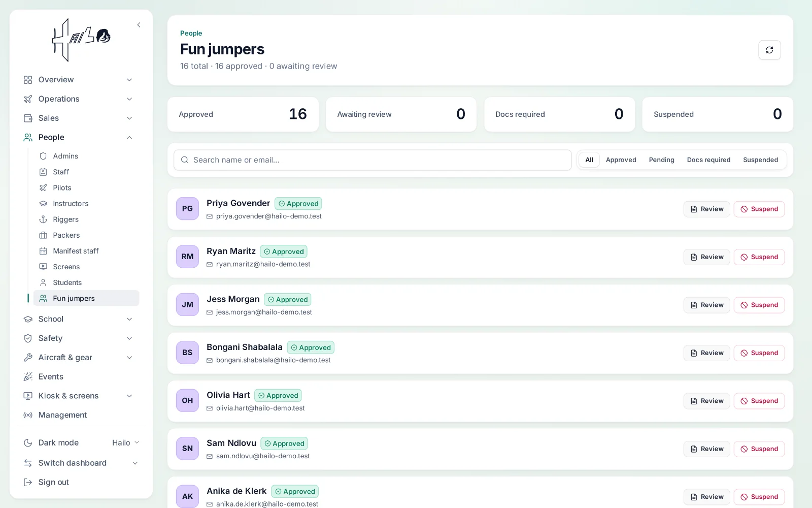Image resolution: width=812 pixels, height=508 pixels.
Task: Click the Search name or email field
Action: (373, 160)
